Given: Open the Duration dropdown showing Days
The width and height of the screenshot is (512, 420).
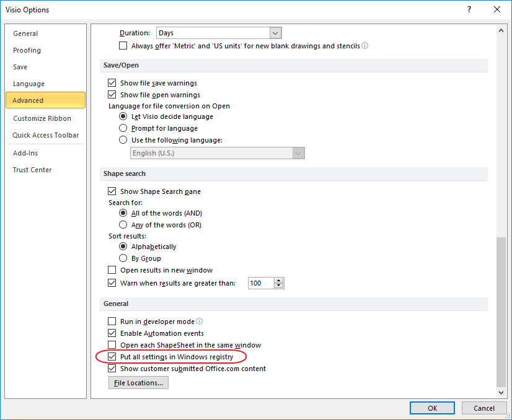Looking at the screenshot, I should pos(275,33).
